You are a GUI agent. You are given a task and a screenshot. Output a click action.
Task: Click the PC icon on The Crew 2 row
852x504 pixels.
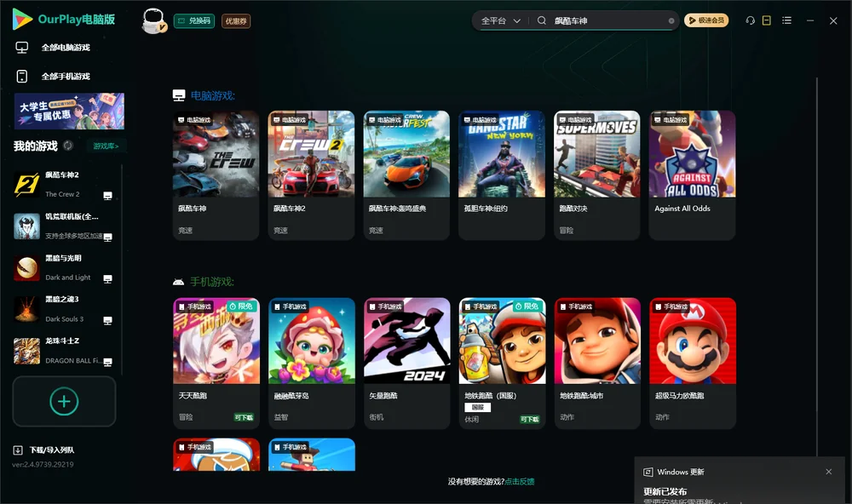click(107, 196)
